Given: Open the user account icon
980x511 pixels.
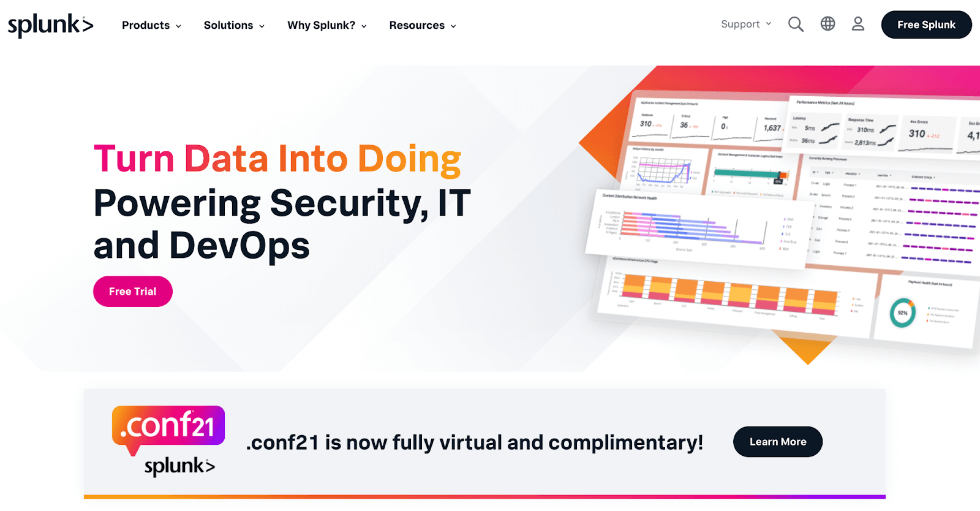Looking at the screenshot, I should (x=858, y=24).
